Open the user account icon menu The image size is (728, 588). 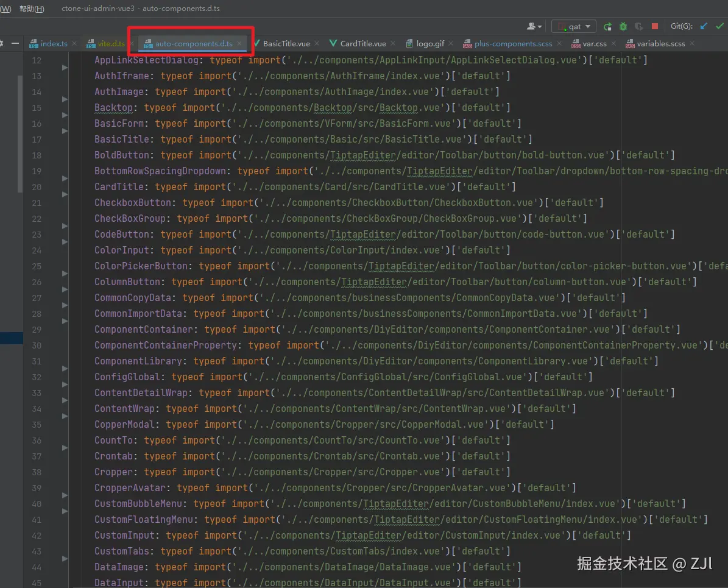[534, 27]
